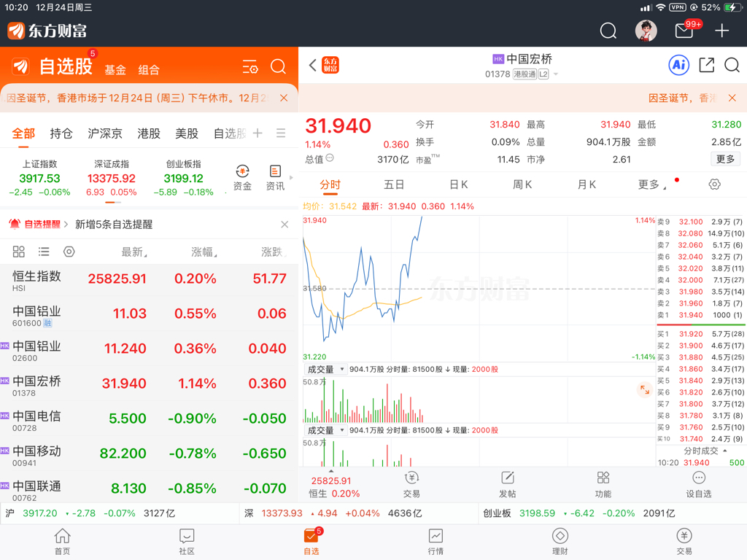Image resolution: width=747 pixels, height=560 pixels.
Task: Select the 月K chart tab
Action: (587, 184)
